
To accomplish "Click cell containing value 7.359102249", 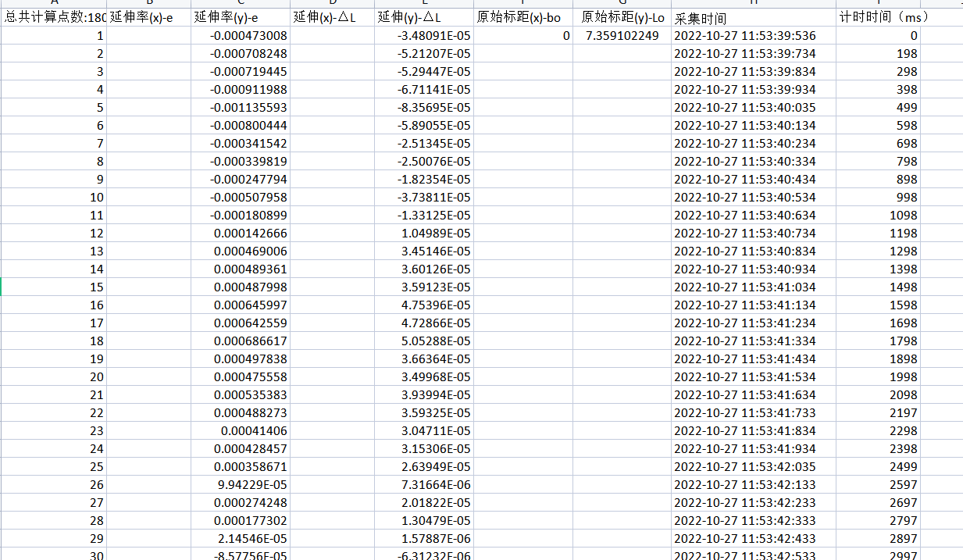I will click(x=622, y=36).
